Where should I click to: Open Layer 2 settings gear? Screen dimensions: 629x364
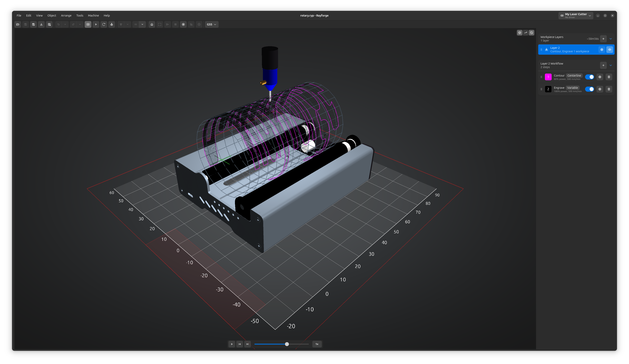click(x=602, y=49)
